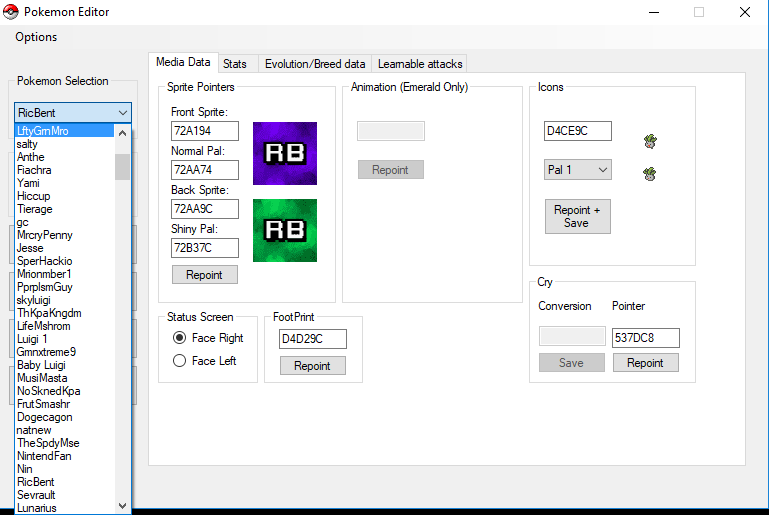
Task: Select the Face Left radio button
Action: click(x=180, y=361)
